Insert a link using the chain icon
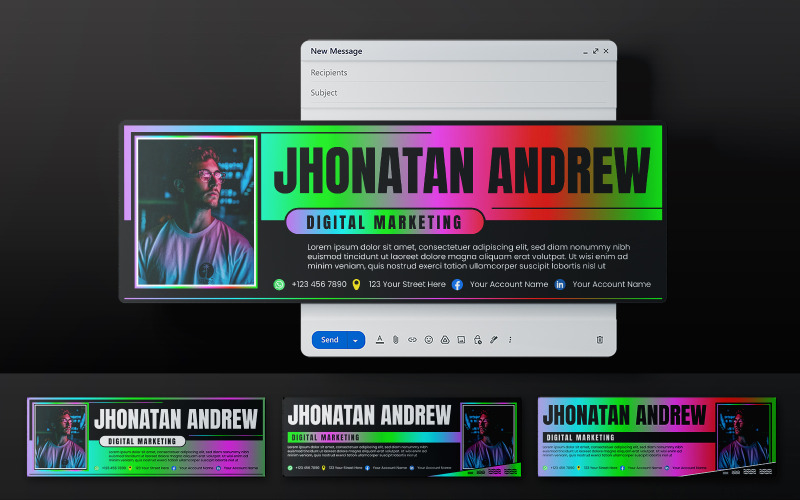Image resolution: width=800 pixels, height=500 pixels. click(x=412, y=340)
